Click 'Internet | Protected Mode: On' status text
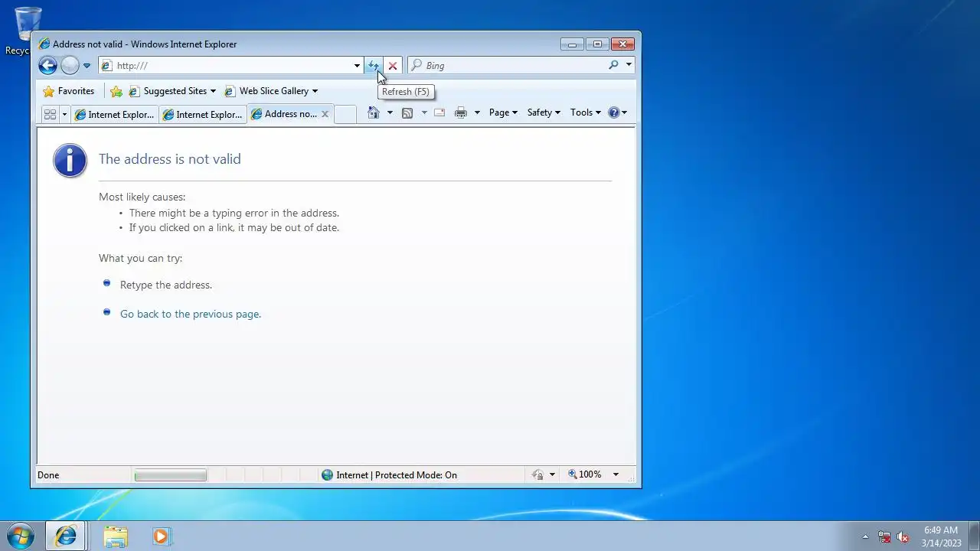Image resolution: width=980 pixels, height=551 pixels. (397, 475)
